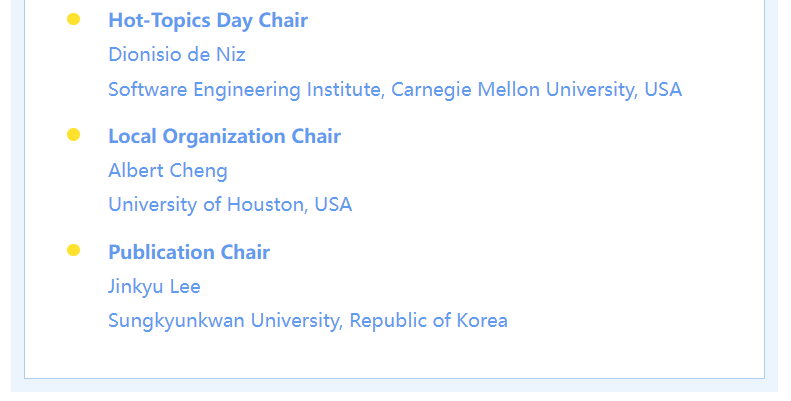Viewport: 791px width, 401px height.
Task: Click the light blue margin under the panel
Action: click(393, 385)
